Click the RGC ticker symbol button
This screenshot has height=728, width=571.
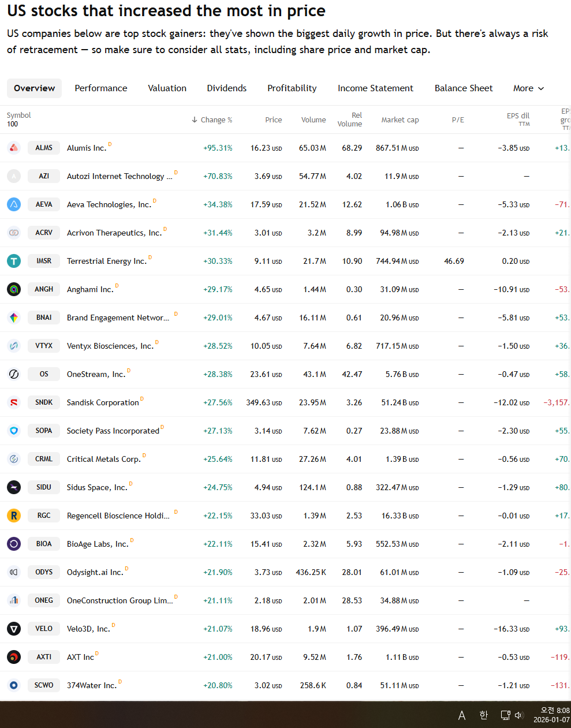coord(44,516)
